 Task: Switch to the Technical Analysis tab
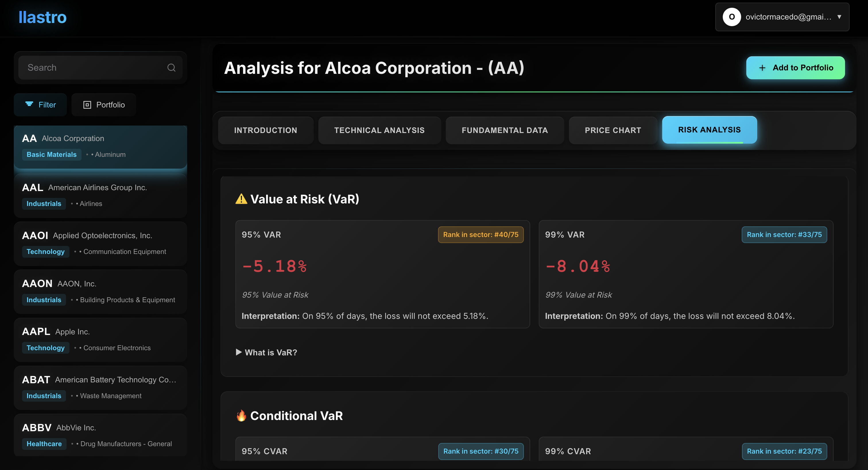[x=379, y=130]
